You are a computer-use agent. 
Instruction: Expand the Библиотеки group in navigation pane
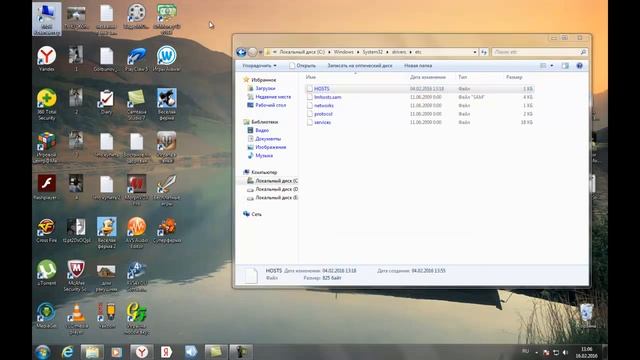264,122
